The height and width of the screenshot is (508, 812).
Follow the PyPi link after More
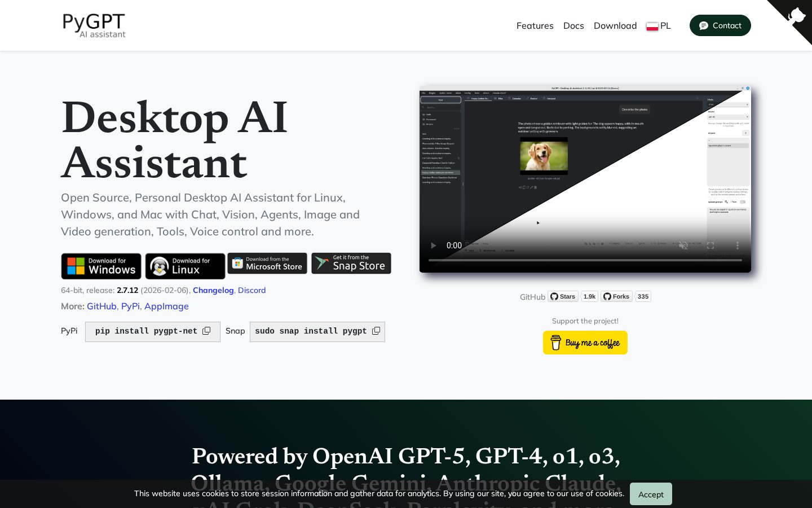coord(130,306)
